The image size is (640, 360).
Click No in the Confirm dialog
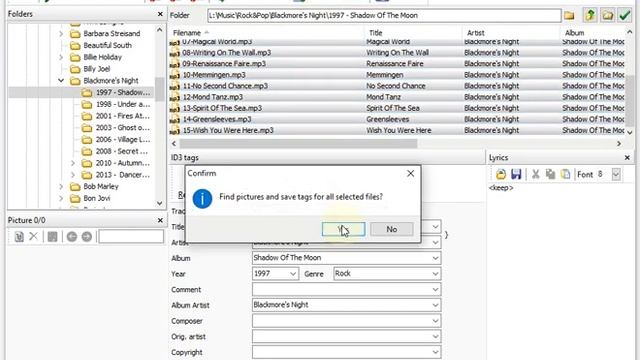391,229
